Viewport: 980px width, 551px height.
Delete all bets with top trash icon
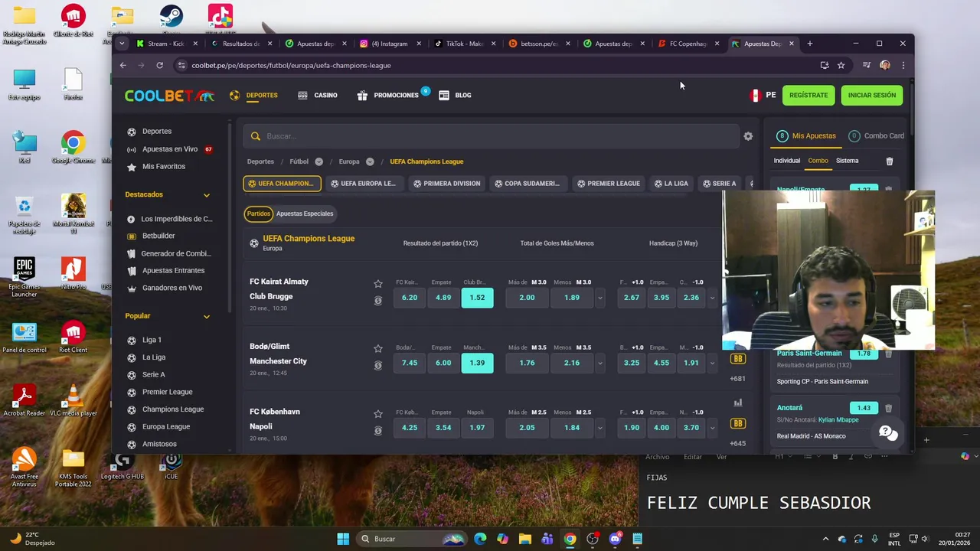[x=889, y=161]
